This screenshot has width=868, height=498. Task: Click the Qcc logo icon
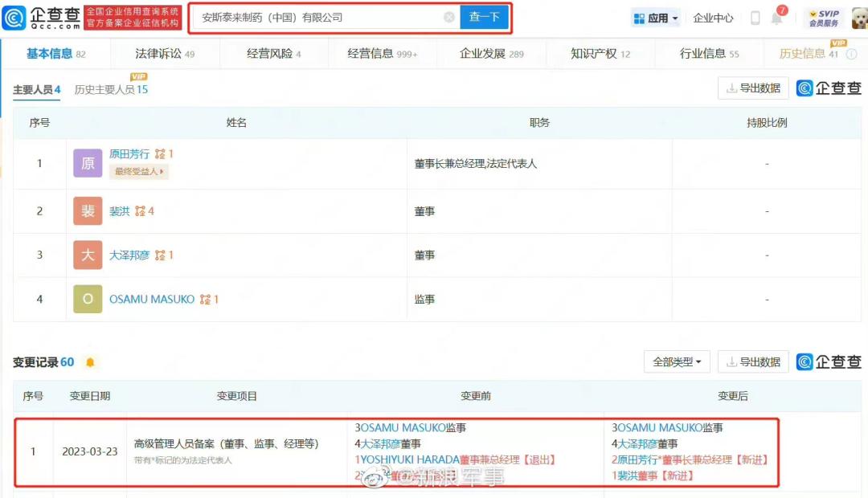coord(14,18)
